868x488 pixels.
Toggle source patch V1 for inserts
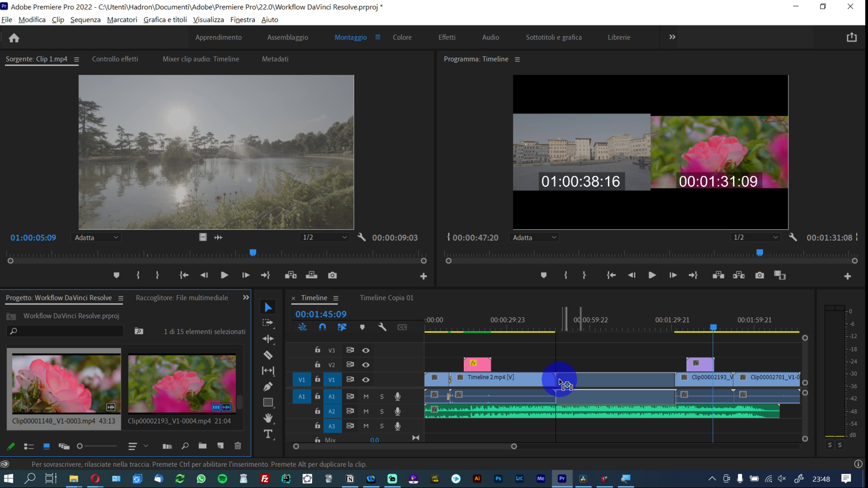coord(302,380)
